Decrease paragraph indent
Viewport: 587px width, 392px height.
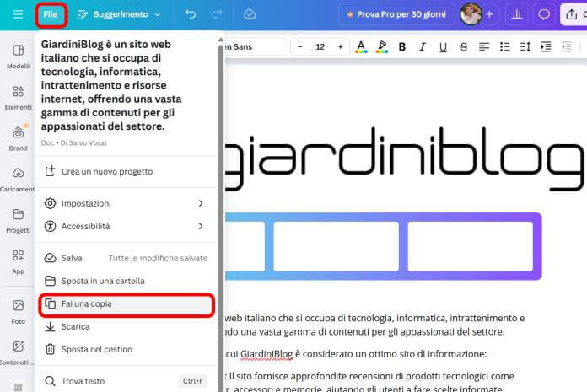coord(567,46)
